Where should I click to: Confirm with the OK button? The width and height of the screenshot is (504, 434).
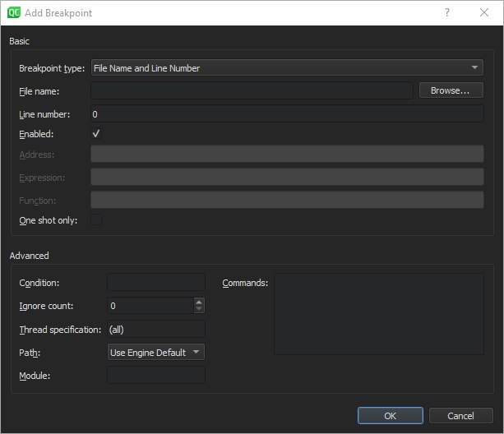[391, 416]
